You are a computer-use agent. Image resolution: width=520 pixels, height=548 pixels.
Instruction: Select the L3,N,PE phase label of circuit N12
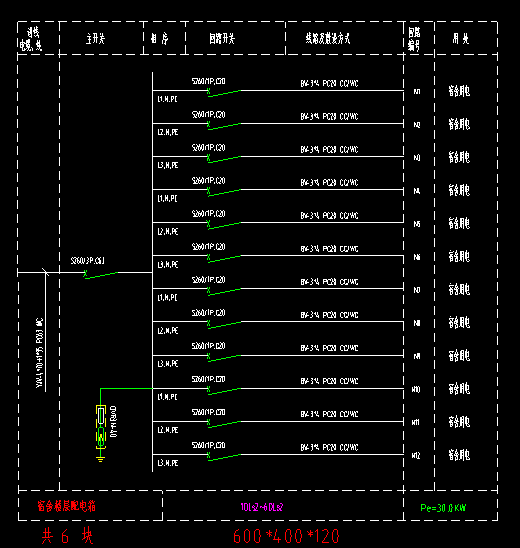[168, 463]
